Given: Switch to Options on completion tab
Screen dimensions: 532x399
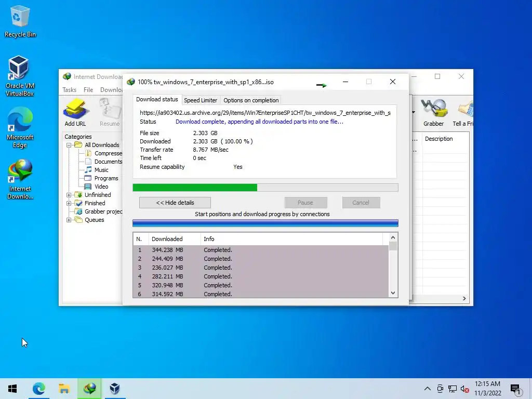Looking at the screenshot, I should (x=251, y=100).
